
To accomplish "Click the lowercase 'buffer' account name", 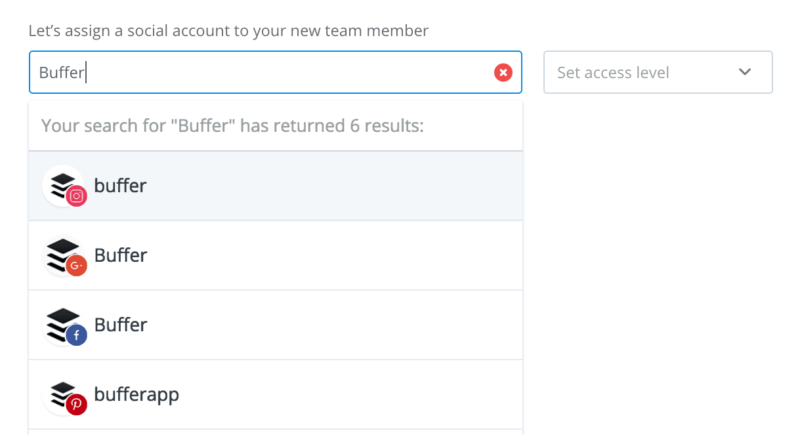I will click(120, 186).
